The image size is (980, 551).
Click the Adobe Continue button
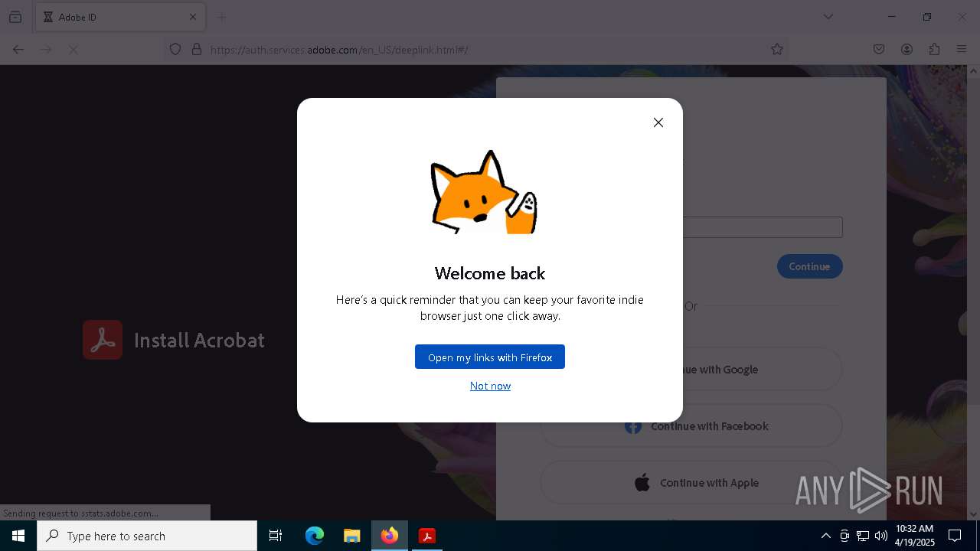coord(809,266)
